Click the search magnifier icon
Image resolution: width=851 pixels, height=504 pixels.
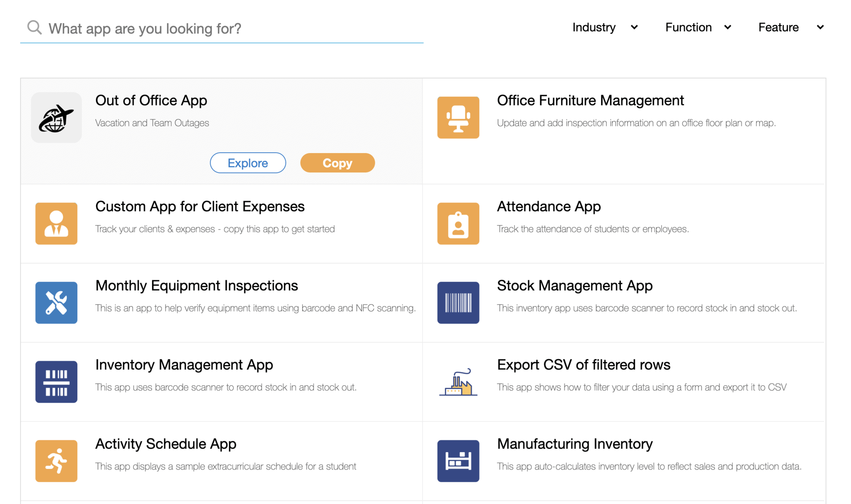click(34, 28)
